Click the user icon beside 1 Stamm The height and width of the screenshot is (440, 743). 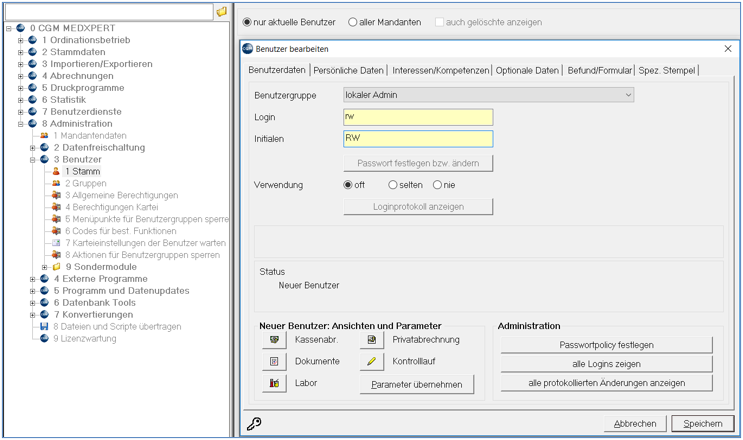click(x=56, y=171)
